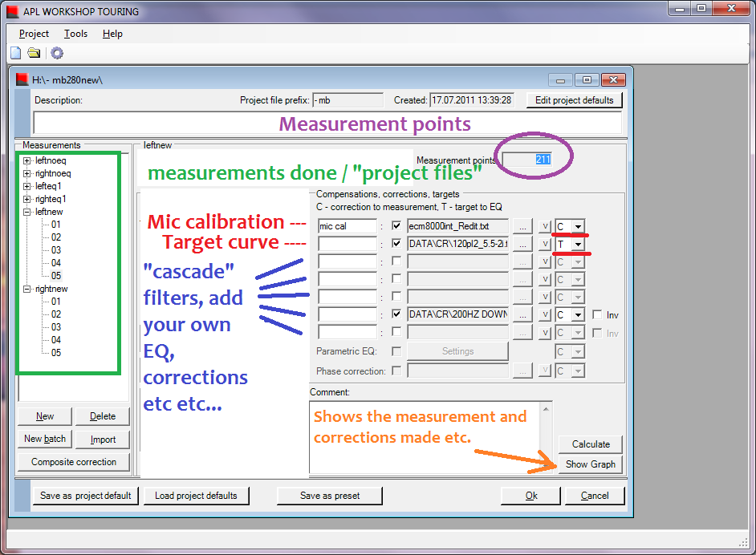The image size is (756, 555).
Task: Collapse the leftnew tree node
Action: (x=27, y=212)
